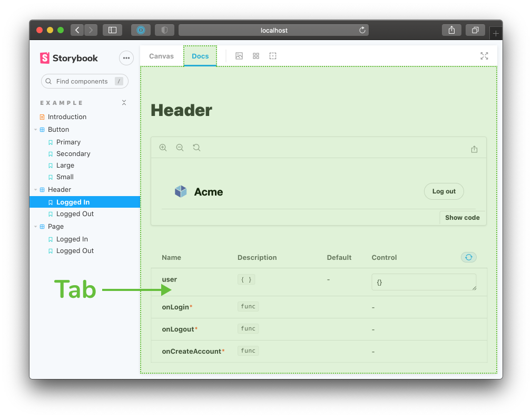Zoom out on the story preview

point(180,148)
